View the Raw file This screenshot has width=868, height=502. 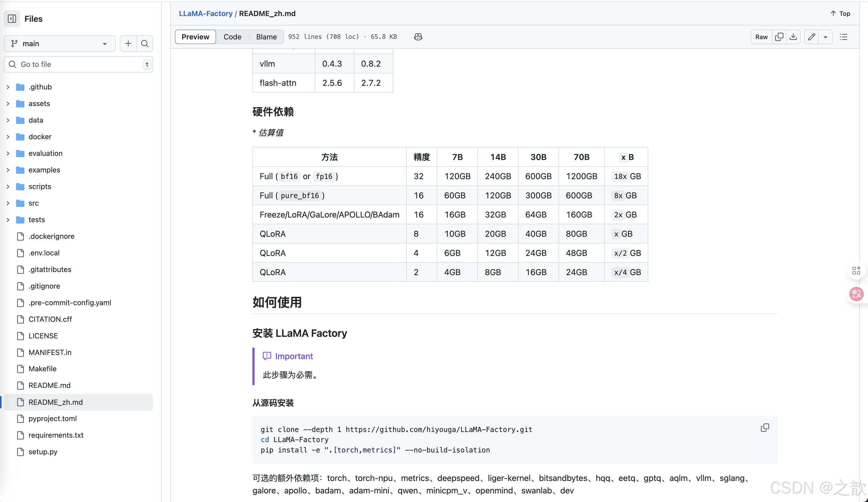pos(761,37)
